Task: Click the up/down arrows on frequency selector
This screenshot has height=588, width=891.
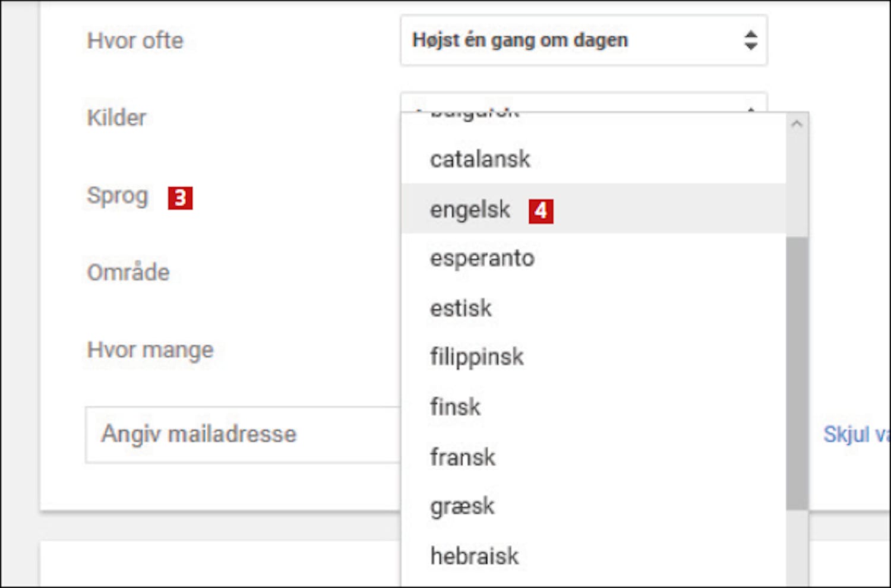Action: [750, 40]
